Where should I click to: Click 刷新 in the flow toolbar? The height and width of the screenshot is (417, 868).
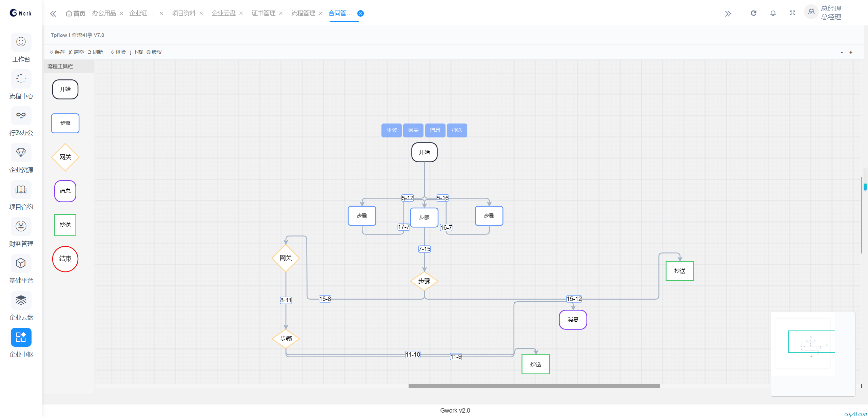(95, 52)
